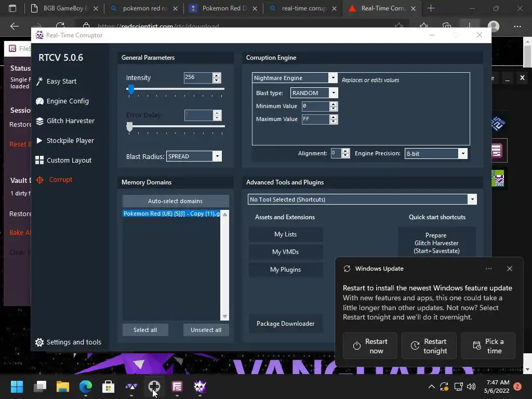532x399 pixels.
Task: Open File Explorer from taskbar
Action: [x=63, y=387]
